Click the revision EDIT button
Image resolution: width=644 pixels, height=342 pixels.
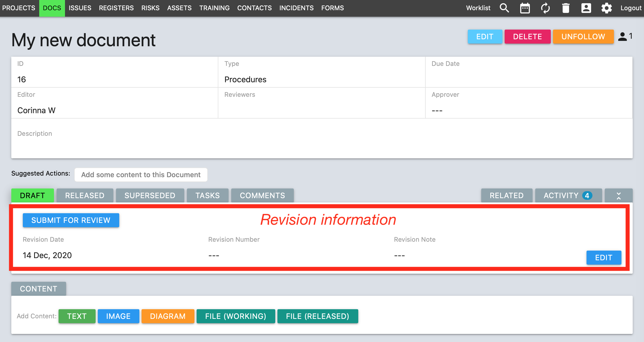click(604, 258)
